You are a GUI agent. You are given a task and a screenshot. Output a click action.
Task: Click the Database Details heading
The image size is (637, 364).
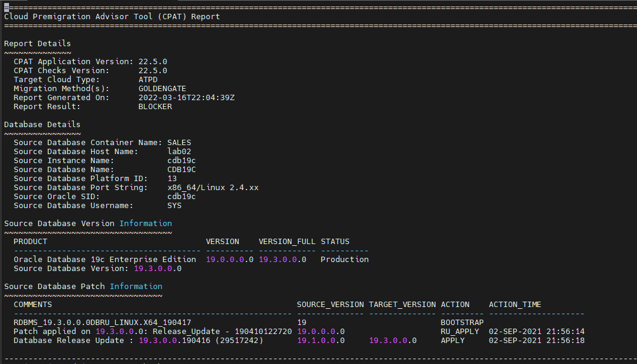[x=42, y=124]
